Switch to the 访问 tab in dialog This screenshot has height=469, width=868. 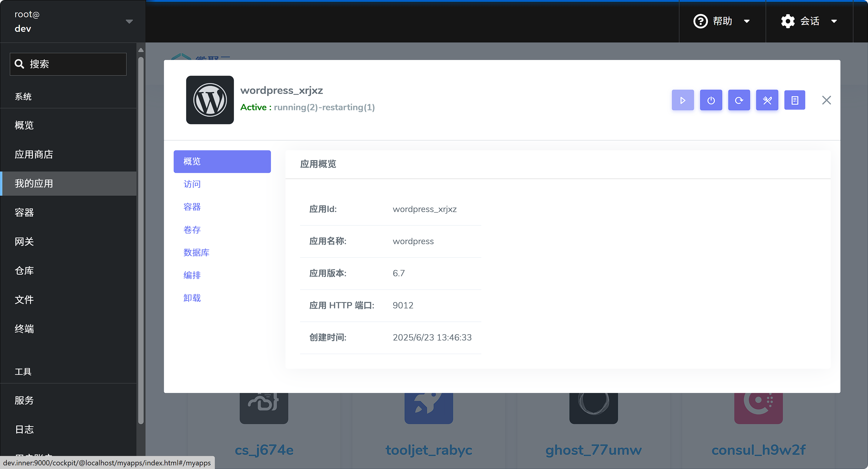[x=192, y=184]
